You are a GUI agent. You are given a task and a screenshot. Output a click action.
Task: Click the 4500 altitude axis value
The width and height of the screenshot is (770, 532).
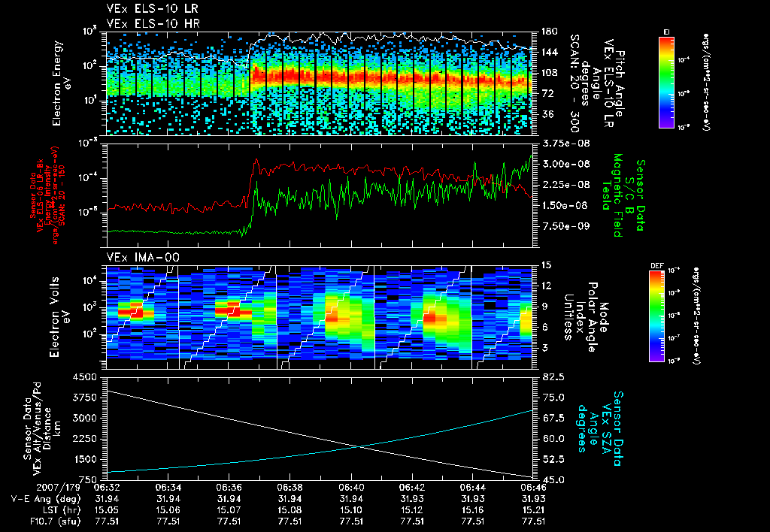(x=84, y=377)
